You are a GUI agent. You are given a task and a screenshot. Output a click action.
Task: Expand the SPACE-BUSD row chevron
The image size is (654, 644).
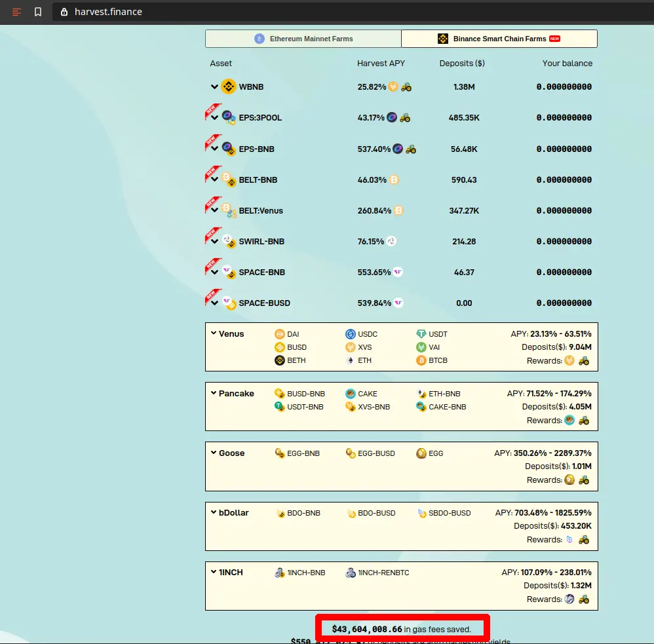214,303
